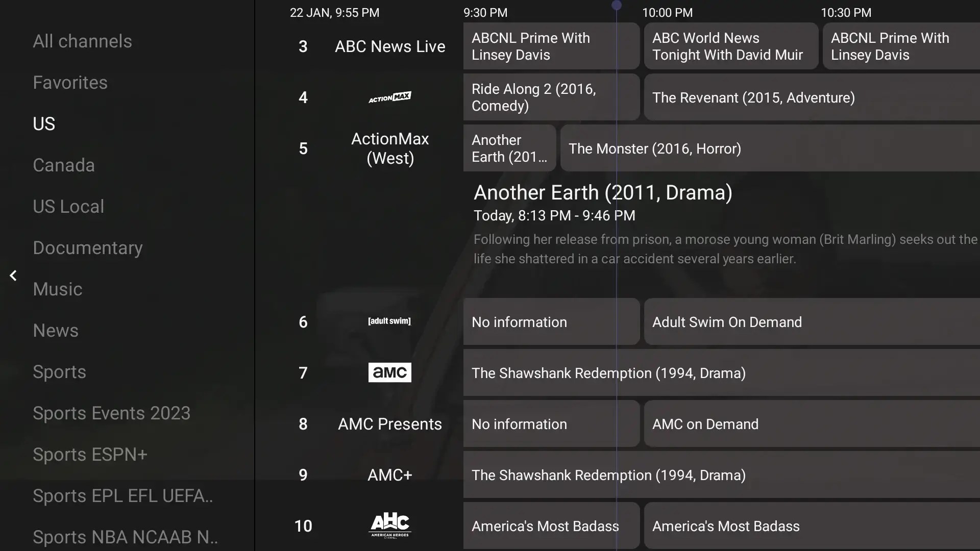Click the current-time marker on the timeline
The width and height of the screenshot is (980, 551).
[x=617, y=5]
